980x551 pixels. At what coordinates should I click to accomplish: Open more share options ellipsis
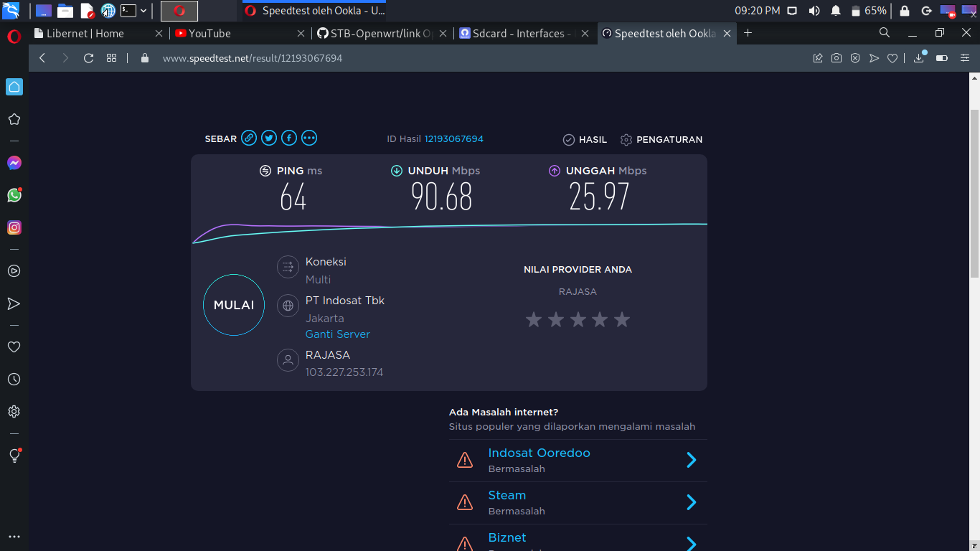[x=309, y=138]
